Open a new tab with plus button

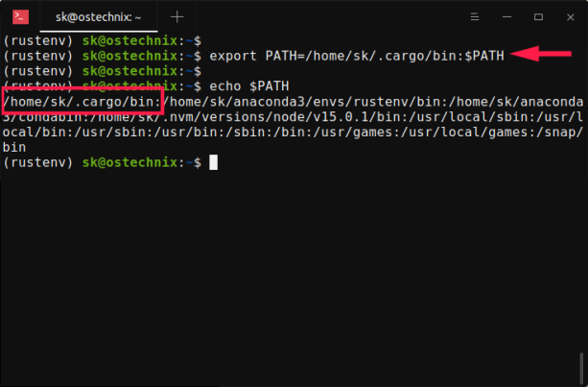176,16
